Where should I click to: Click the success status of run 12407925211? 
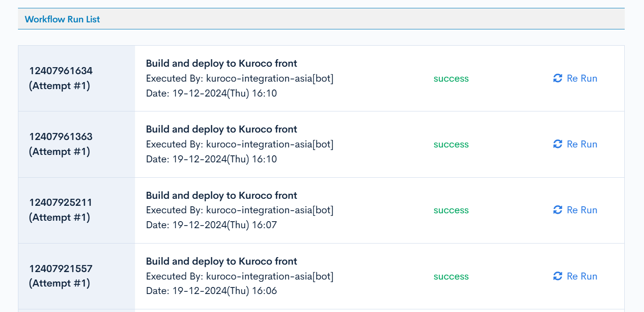click(451, 210)
